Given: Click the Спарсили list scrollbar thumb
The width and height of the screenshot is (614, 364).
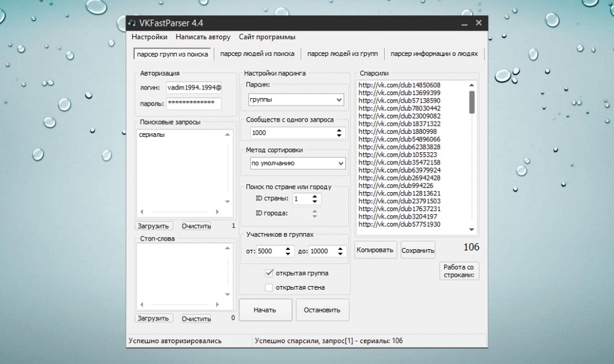Looking at the screenshot, I should [472, 102].
